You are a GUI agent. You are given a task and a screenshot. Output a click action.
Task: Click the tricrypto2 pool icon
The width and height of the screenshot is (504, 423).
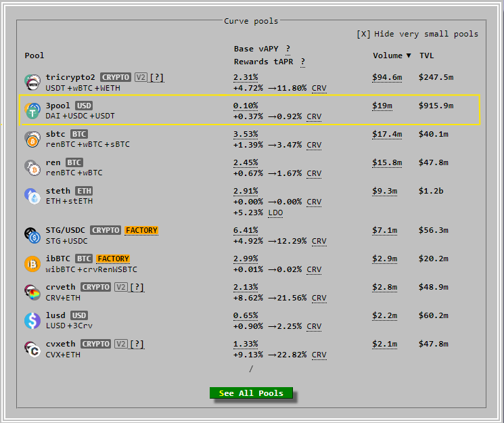pos(32,83)
